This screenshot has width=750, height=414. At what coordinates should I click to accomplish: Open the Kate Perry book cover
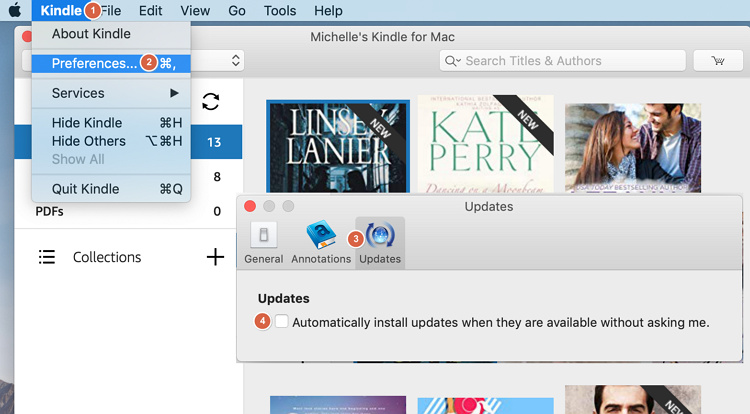coord(485,145)
